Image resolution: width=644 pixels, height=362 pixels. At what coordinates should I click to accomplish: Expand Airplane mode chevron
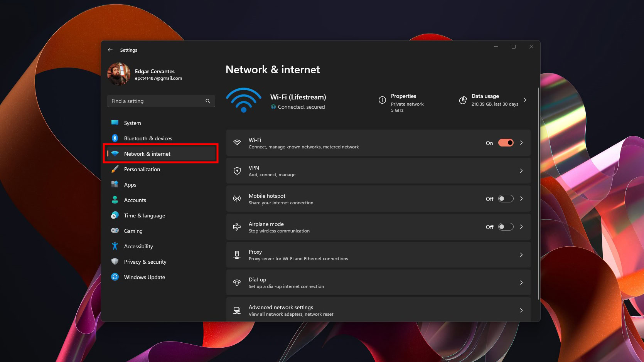point(521,227)
